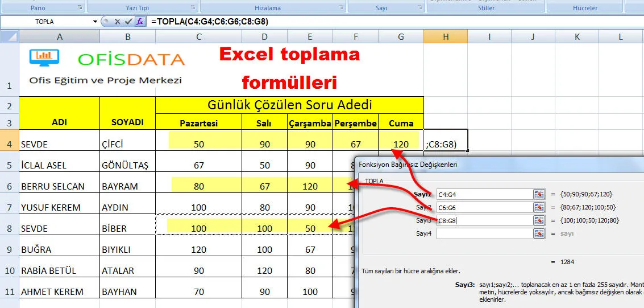Click the cell containing BERRU SELCAN
Viewport: 644px width, 308px height.
pyautogui.click(x=59, y=186)
